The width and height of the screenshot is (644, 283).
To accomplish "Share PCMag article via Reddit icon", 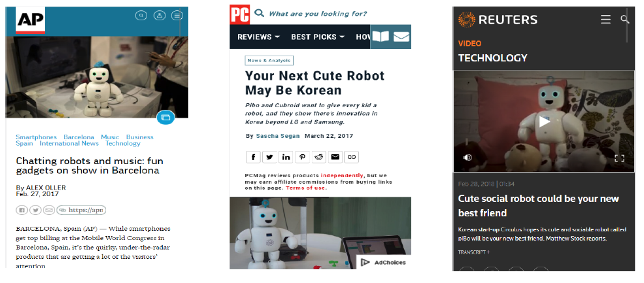I will (x=318, y=157).
